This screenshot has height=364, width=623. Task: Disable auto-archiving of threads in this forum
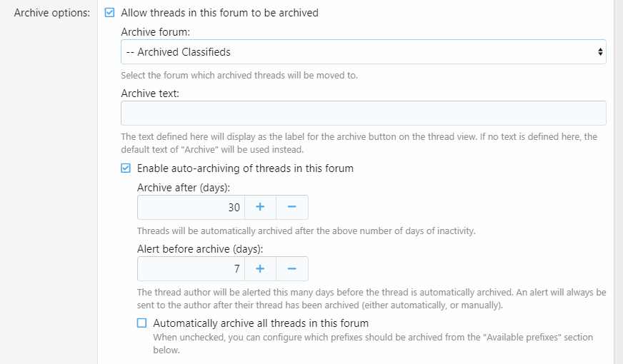pos(126,168)
